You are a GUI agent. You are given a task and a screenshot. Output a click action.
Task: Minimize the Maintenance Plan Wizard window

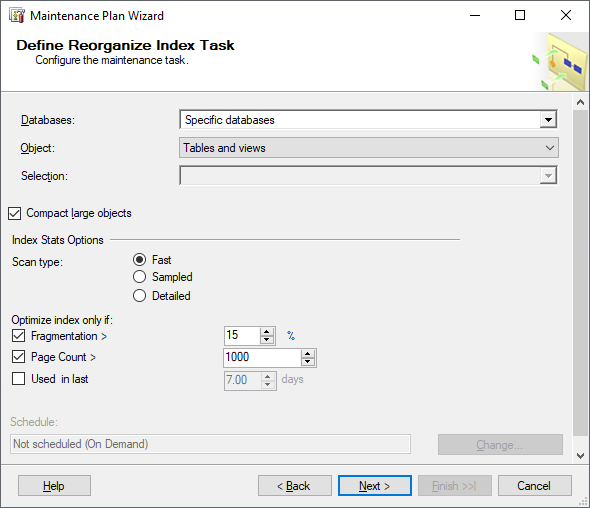pyautogui.click(x=475, y=15)
